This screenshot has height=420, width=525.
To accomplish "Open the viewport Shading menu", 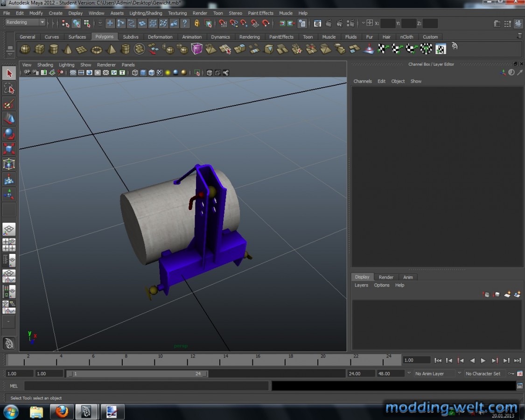I will (x=45, y=65).
